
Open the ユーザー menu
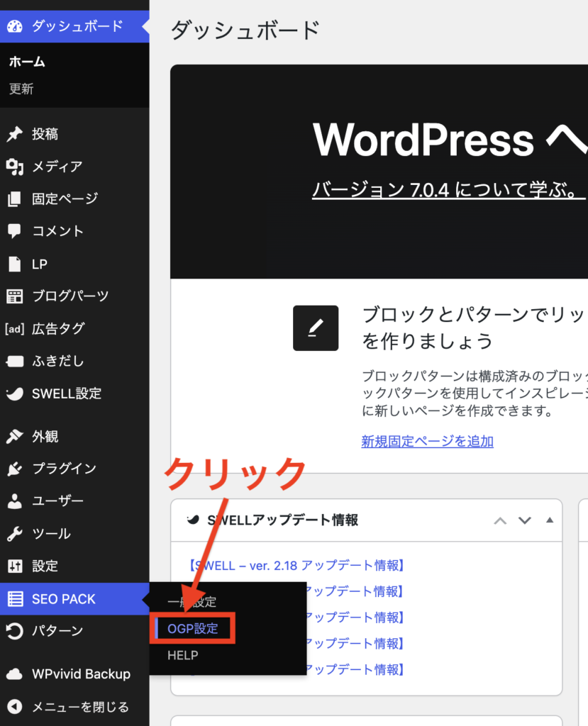74,501
